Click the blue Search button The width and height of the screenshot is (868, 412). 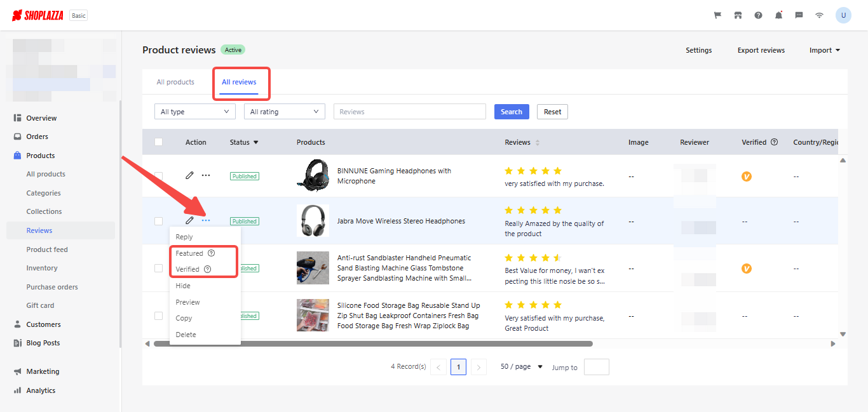coord(512,112)
